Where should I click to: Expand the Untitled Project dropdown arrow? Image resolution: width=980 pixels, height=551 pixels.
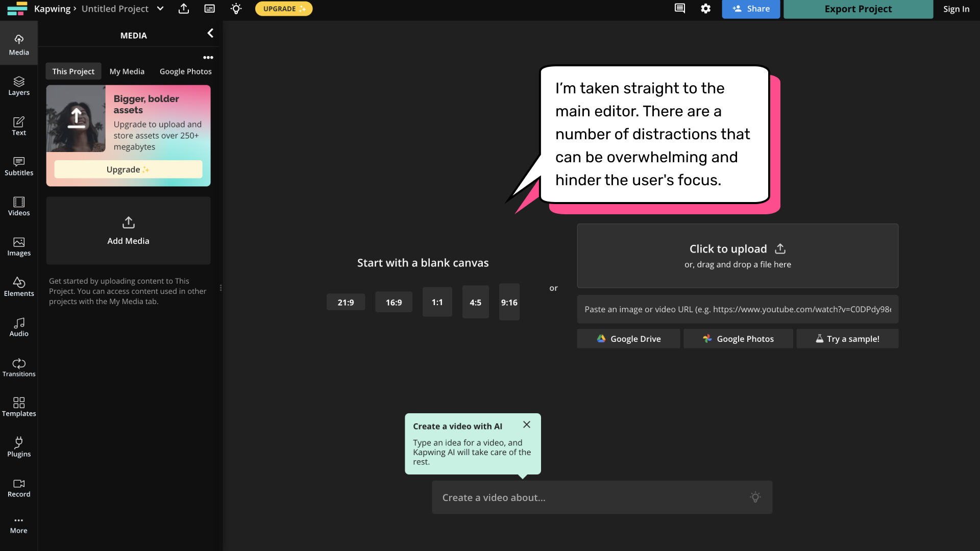point(160,9)
